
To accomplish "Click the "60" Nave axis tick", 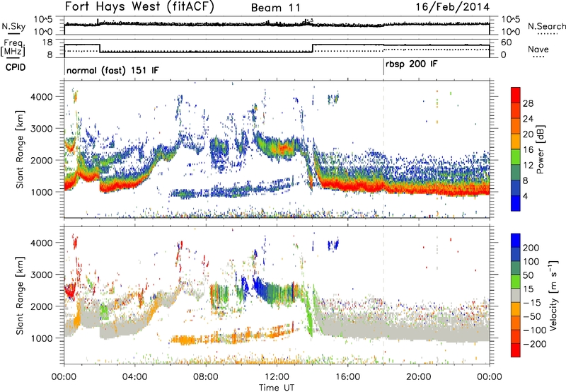I will pyautogui.click(x=507, y=42).
